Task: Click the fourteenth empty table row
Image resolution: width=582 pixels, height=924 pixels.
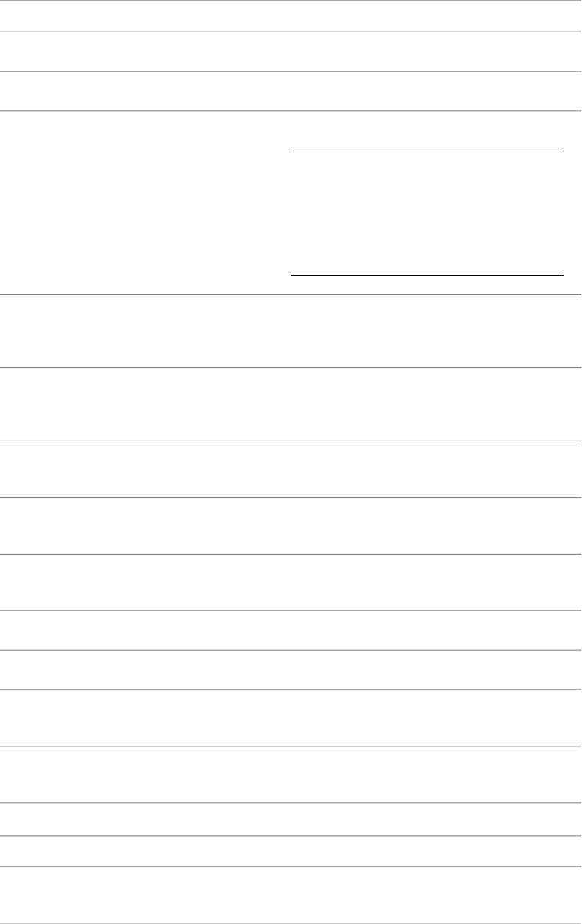Action: point(291,818)
